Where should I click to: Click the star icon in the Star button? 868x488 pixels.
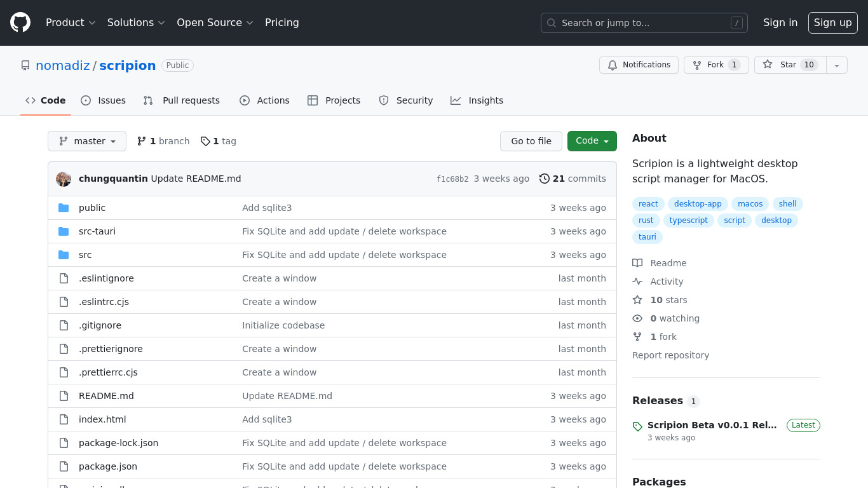point(768,64)
